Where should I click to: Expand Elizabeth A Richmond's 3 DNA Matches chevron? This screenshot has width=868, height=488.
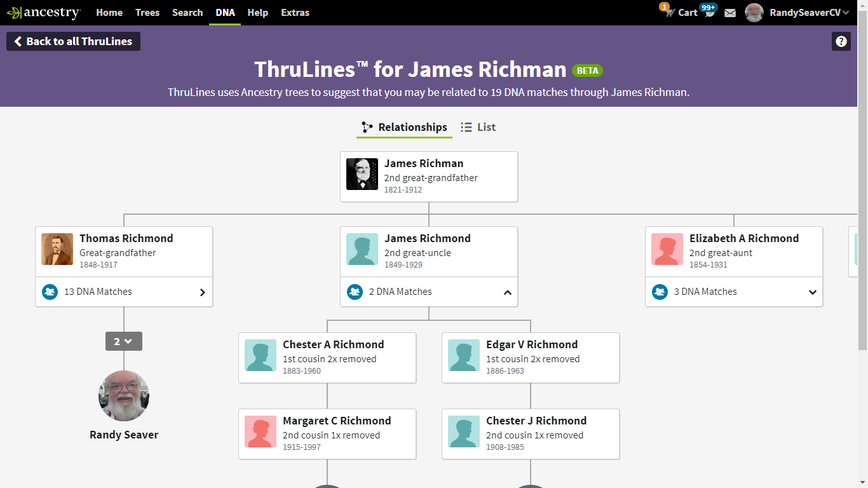tap(813, 292)
